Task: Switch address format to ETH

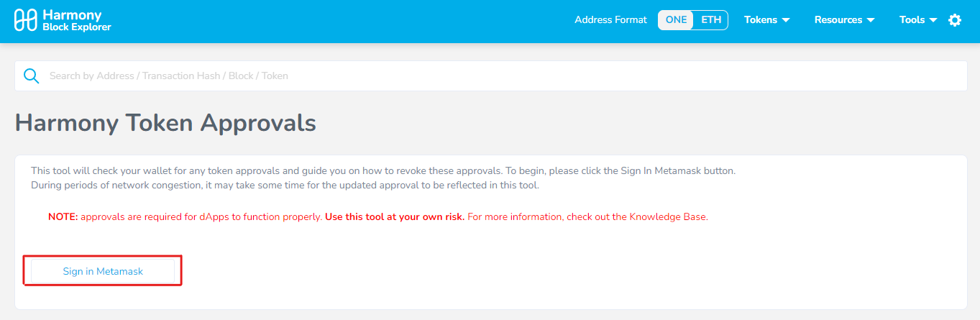Action: (711, 20)
